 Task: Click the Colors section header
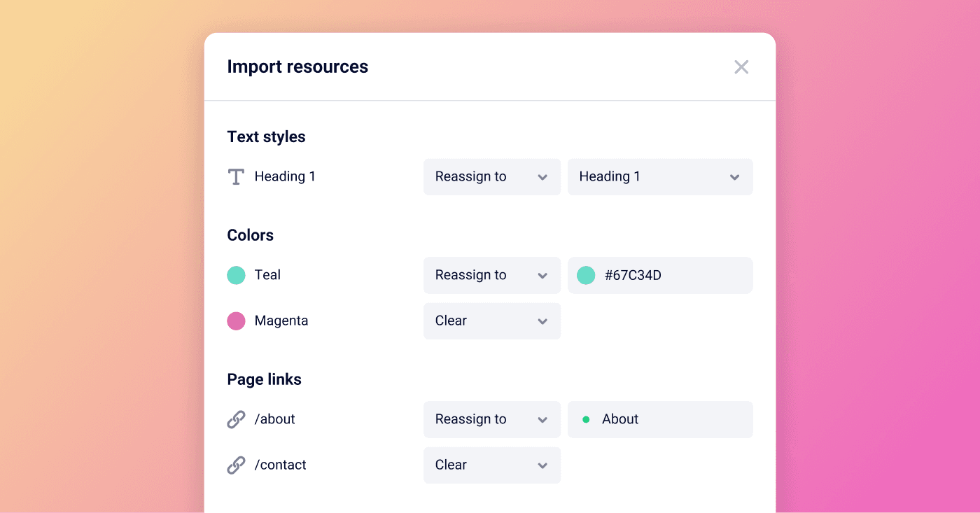(x=250, y=235)
